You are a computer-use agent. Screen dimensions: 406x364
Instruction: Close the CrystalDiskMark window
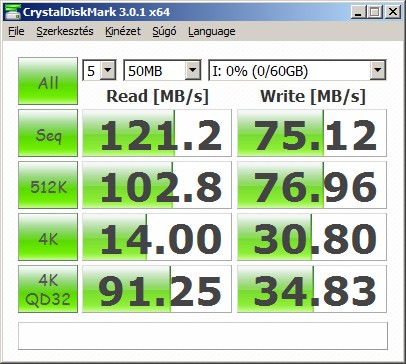point(393,12)
